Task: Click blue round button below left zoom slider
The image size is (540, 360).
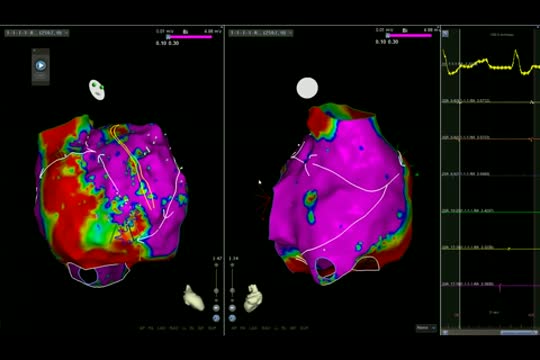Action: (x=216, y=318)
